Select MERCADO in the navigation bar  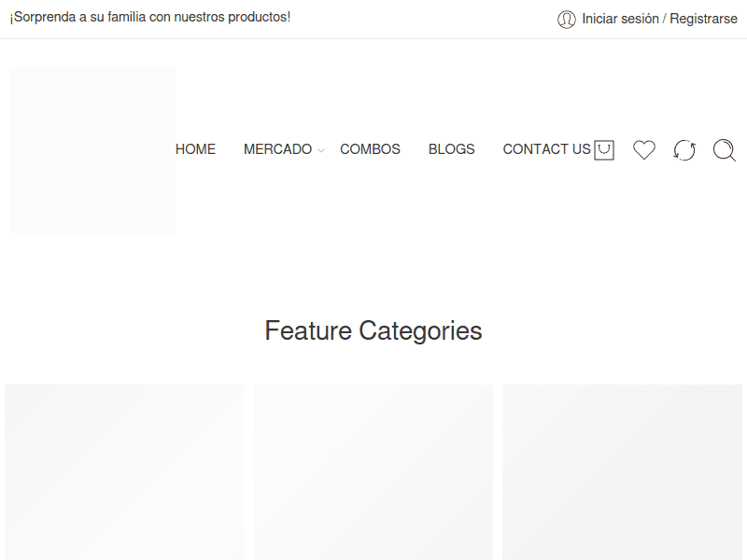coord(277,149)
